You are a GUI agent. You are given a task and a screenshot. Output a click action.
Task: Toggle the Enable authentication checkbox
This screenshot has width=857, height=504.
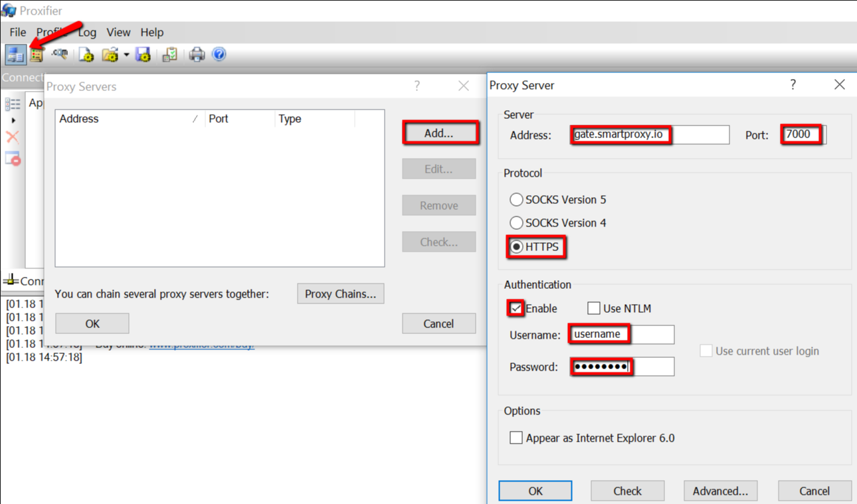[516, 308]
